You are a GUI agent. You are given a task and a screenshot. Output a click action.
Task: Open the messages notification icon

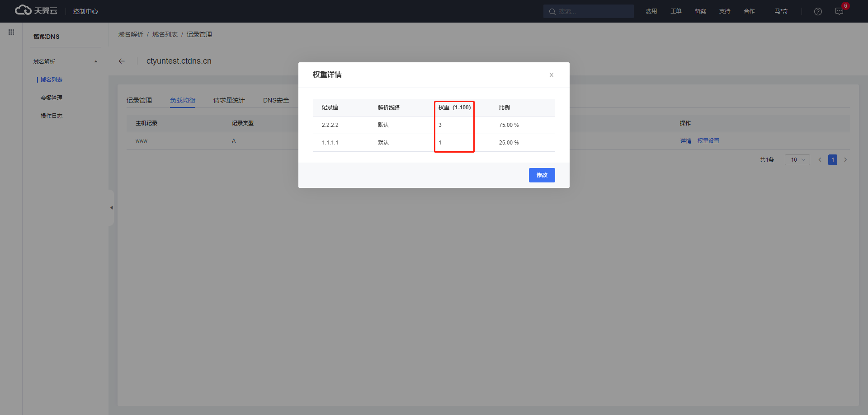pyautogui.click(x=840, y=11)
